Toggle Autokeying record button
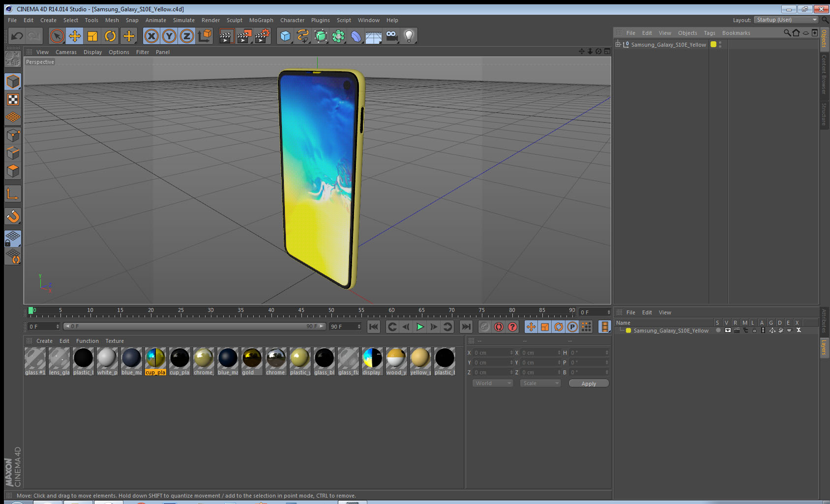The image size is (830, 504). pyautogui.click(x=499, y=327)
